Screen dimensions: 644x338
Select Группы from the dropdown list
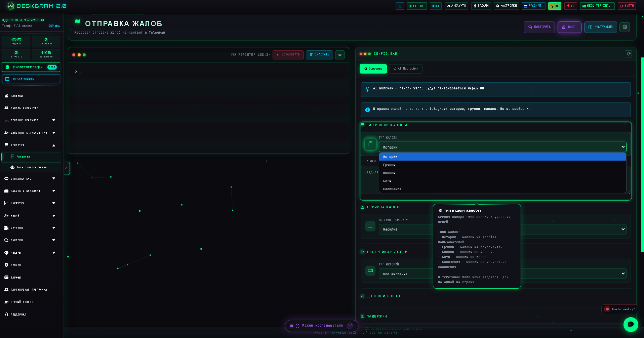pyautogui.click(x=502, y=165)
